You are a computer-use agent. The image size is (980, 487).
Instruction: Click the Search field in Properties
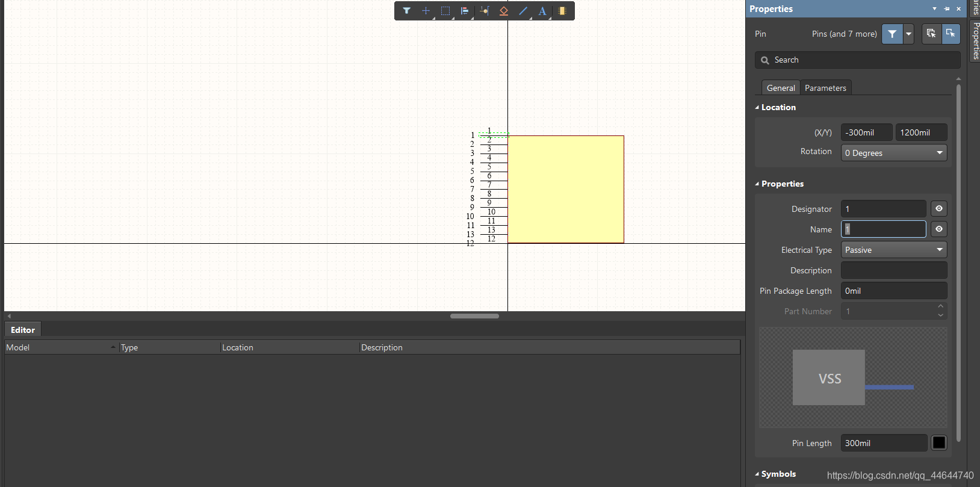pyautogui.click(x=858, y=60)
